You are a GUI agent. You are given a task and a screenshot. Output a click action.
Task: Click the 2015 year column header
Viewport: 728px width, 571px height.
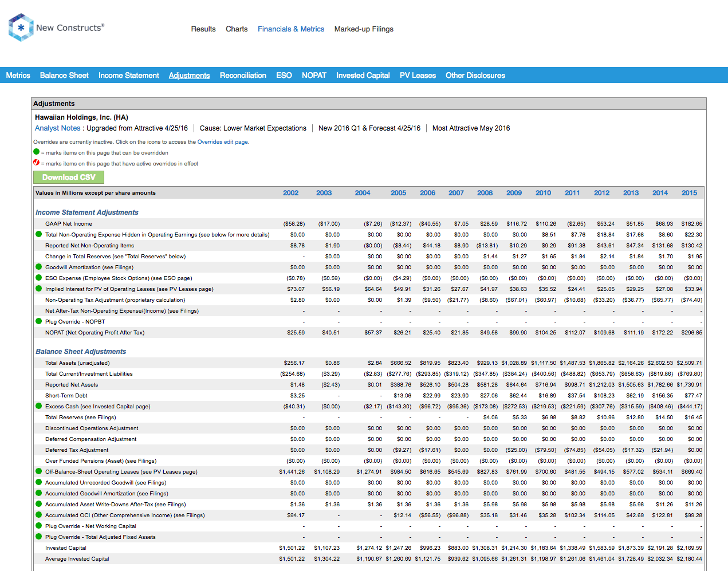(x=690, y=193)
